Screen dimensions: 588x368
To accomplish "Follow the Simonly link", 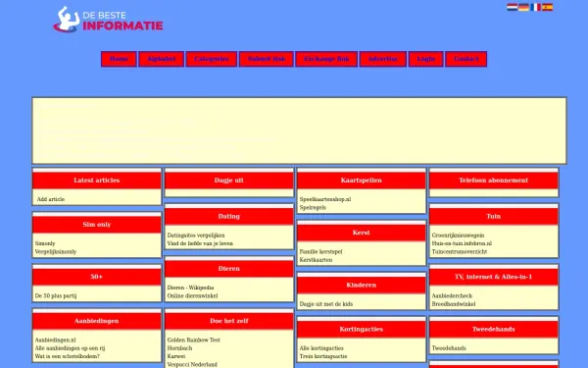I will tap(45, 243).
